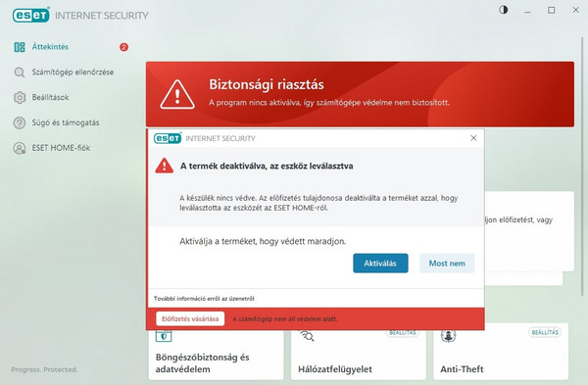Open Súgó és támogatás help section
The height and width of the screenshot is (385, 588).
[66, 122]
